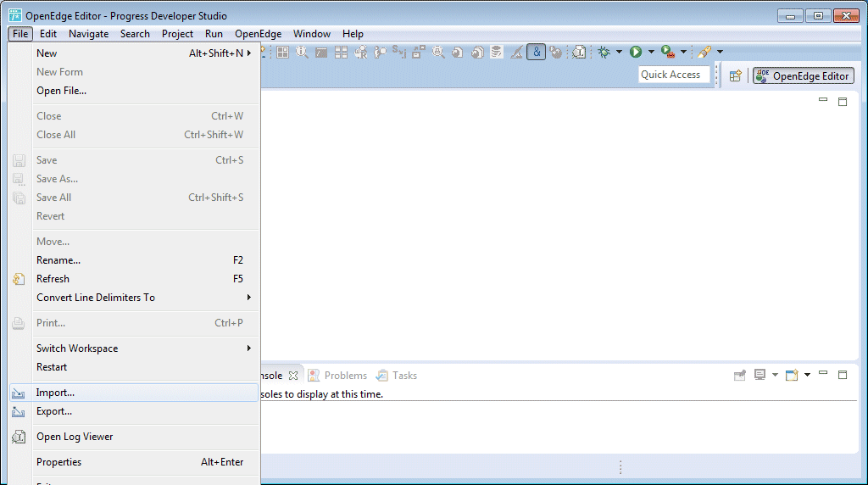Open the Project menu
Image resolution: width=868 pixels, height=485 pixels.
[x=177, y=34]
